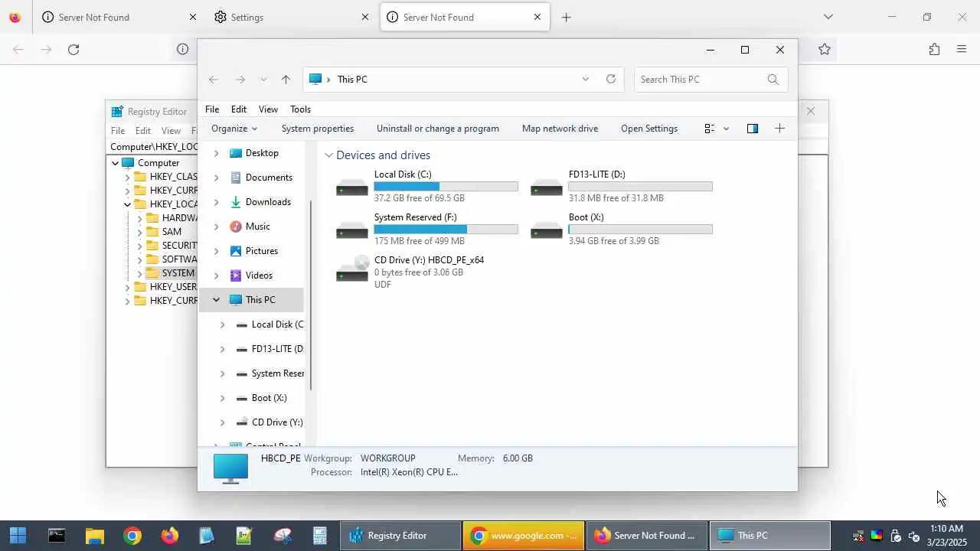List all Firefox tabs dropdown
The width and height of the screenshot is (980, 551).
pyautogui.click(x=828, y=17)
